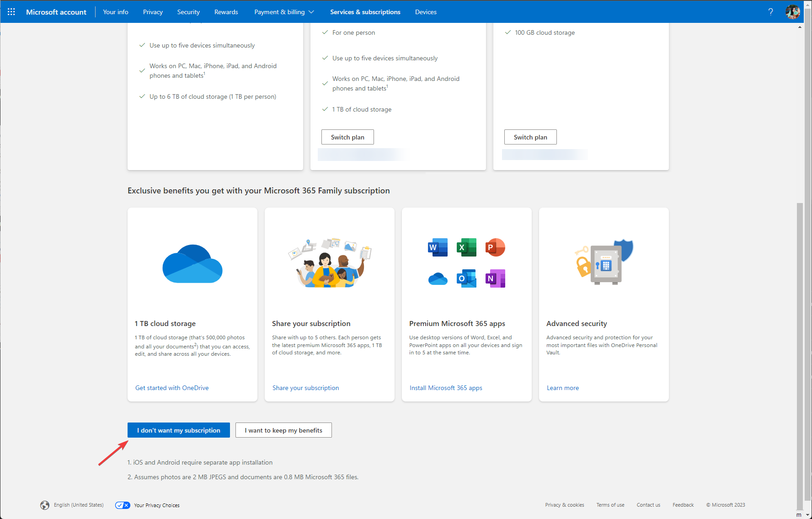Click the Premium Microsoft 365 apps heading
The width and height of the screenshot is (812, 519).
pyautogui.click(x=457, y=323)
